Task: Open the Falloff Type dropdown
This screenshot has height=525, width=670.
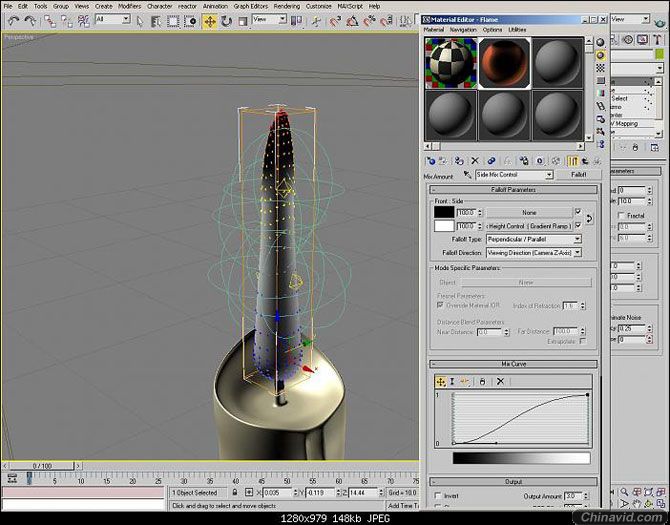Action: click(534, 239)
